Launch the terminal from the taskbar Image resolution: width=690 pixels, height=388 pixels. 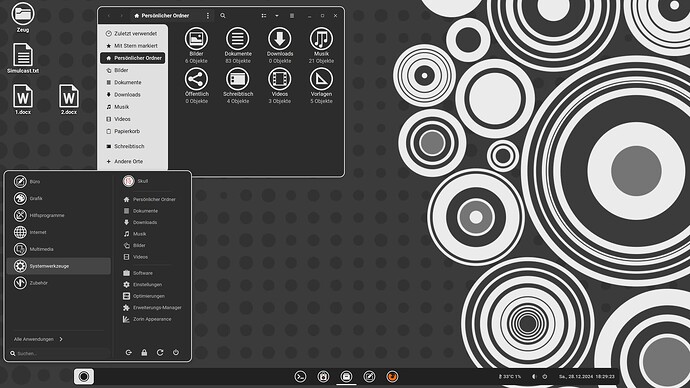(301, 377)
